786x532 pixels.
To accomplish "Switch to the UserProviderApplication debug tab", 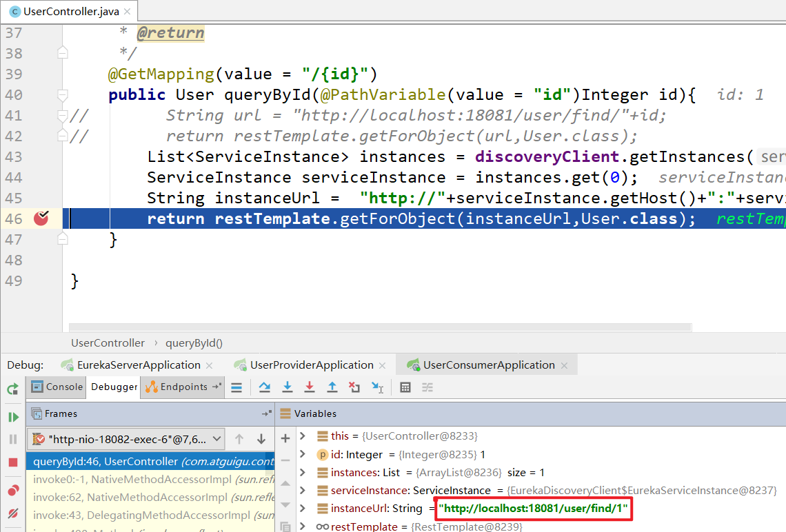I will coord(311,365).
